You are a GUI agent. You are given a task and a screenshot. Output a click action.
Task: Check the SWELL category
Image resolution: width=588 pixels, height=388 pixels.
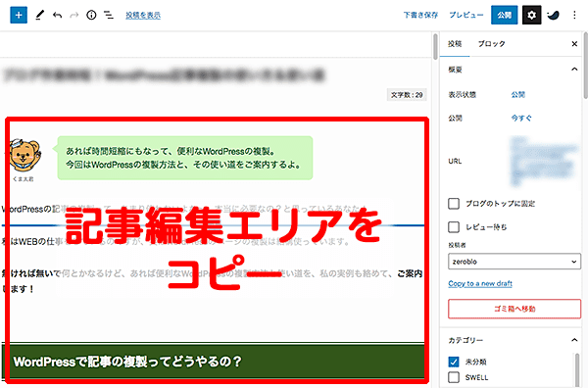(454, 377)
